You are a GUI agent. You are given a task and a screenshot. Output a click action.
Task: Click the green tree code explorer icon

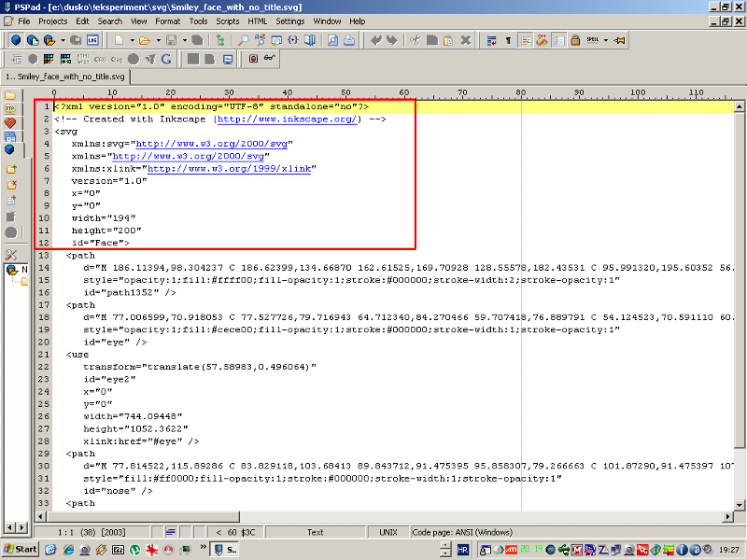tap(220, 40)
